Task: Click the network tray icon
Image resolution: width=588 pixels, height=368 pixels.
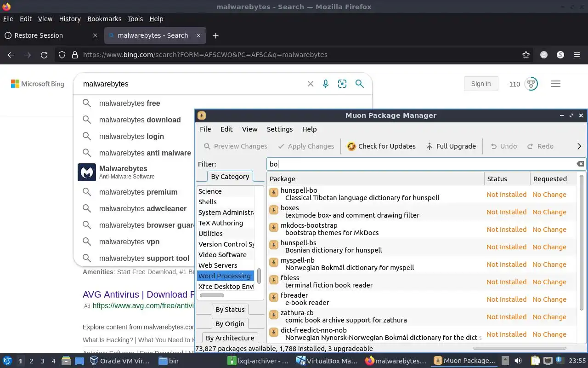Action: [548, 361]
